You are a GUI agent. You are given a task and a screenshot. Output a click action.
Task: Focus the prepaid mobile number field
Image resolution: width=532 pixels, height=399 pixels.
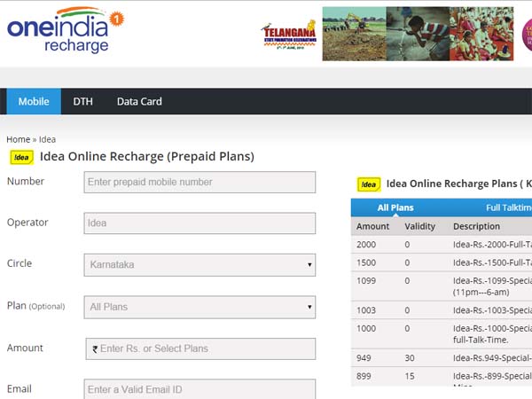click(x=200, y=182)
